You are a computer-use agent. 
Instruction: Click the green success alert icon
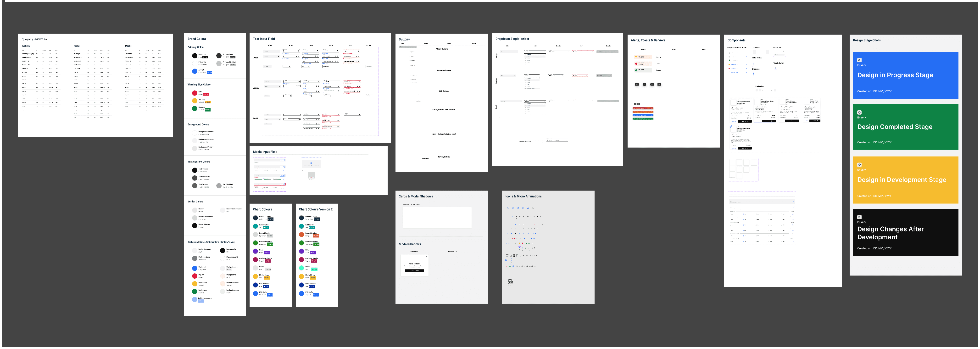pyautogui.click(x=636, y=70)
